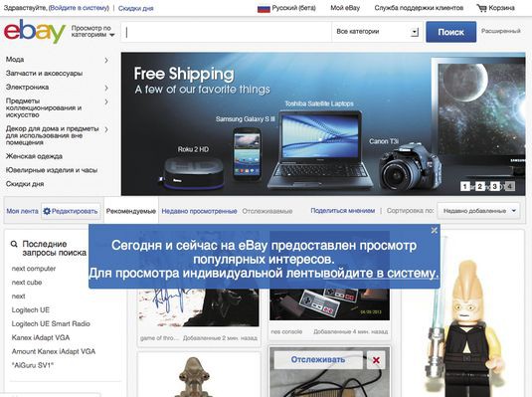Viewport: 532px width, 397px height.
Task: Switch to Недавно просмотренные tab
Action: coord(199,211)
